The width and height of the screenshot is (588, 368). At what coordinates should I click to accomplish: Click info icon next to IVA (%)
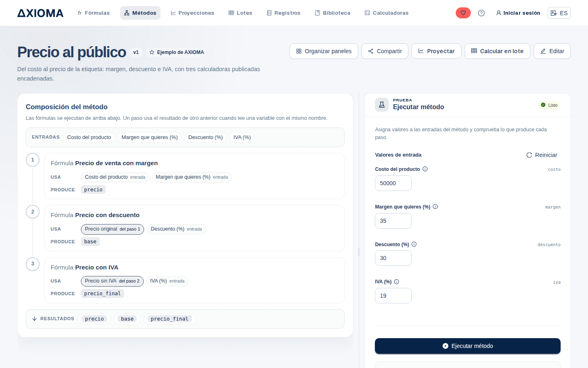pos(396,282)
